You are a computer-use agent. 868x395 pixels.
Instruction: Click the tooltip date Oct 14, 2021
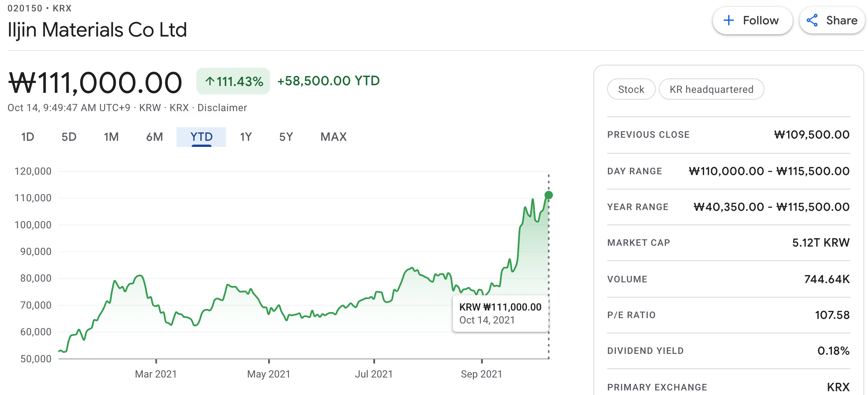tap(487, 320)
